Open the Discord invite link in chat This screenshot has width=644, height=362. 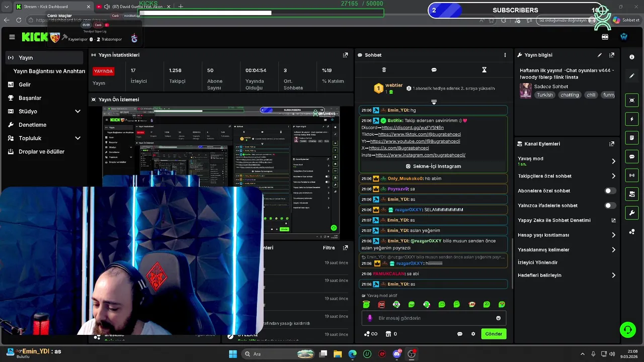click(413, 128)
